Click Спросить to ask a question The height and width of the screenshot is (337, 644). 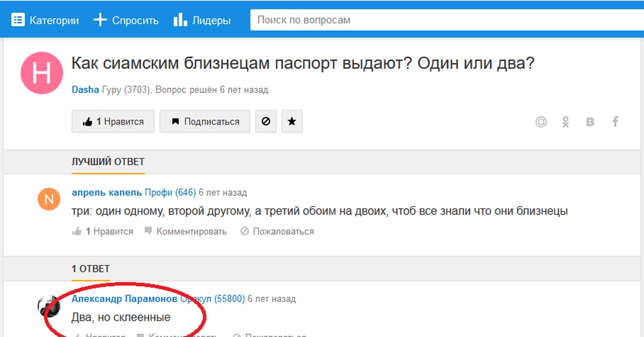[x=127, y=20]
